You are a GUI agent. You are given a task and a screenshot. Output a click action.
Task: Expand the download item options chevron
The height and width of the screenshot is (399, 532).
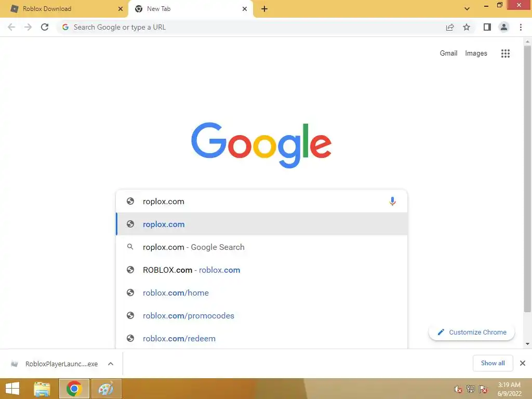point(111,364)
